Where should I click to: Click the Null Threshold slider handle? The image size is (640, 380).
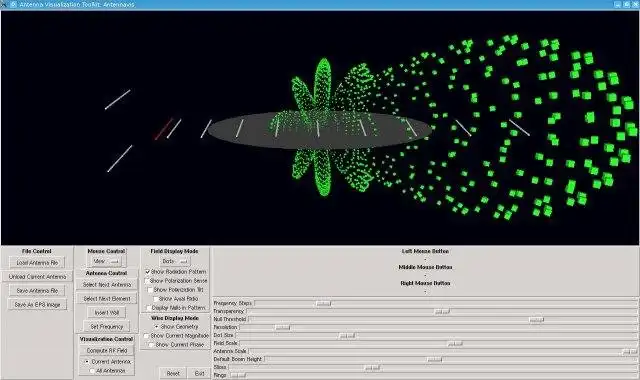[536, 319]
